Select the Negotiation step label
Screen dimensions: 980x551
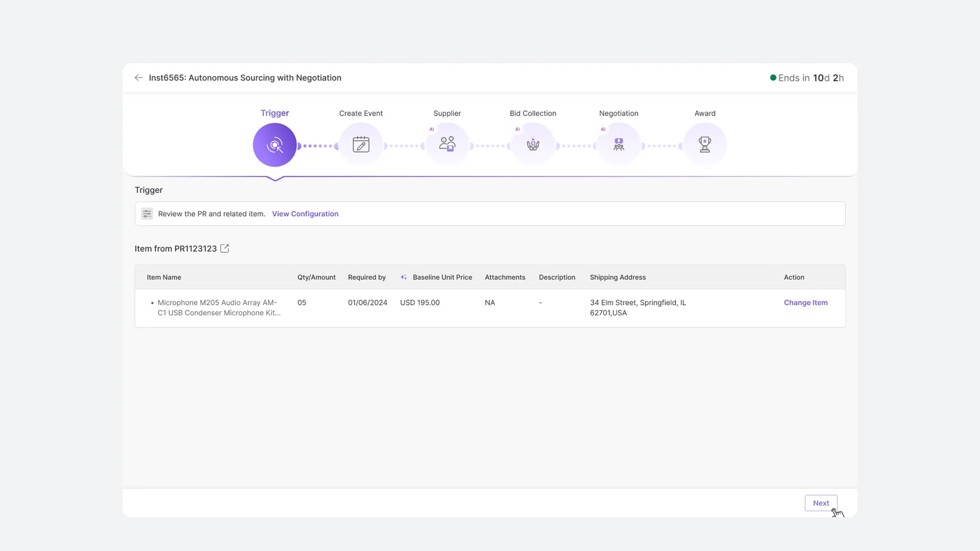click(x=619, y=113)
